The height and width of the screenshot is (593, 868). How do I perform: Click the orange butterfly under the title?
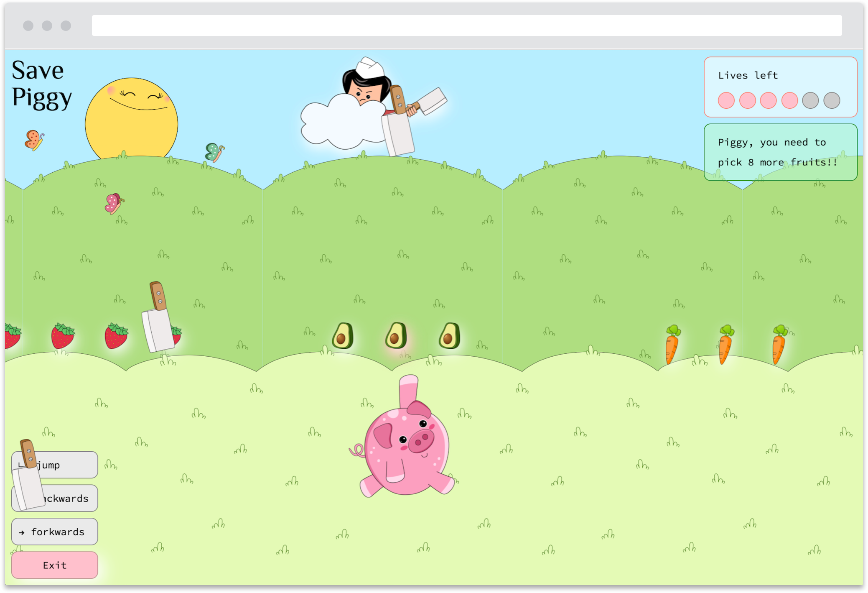[34, 140]
